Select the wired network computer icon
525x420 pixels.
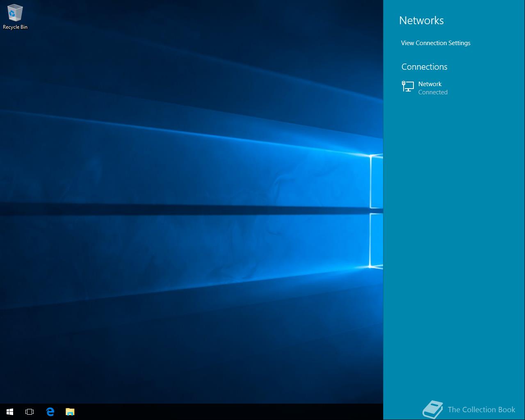pos(408,86)
